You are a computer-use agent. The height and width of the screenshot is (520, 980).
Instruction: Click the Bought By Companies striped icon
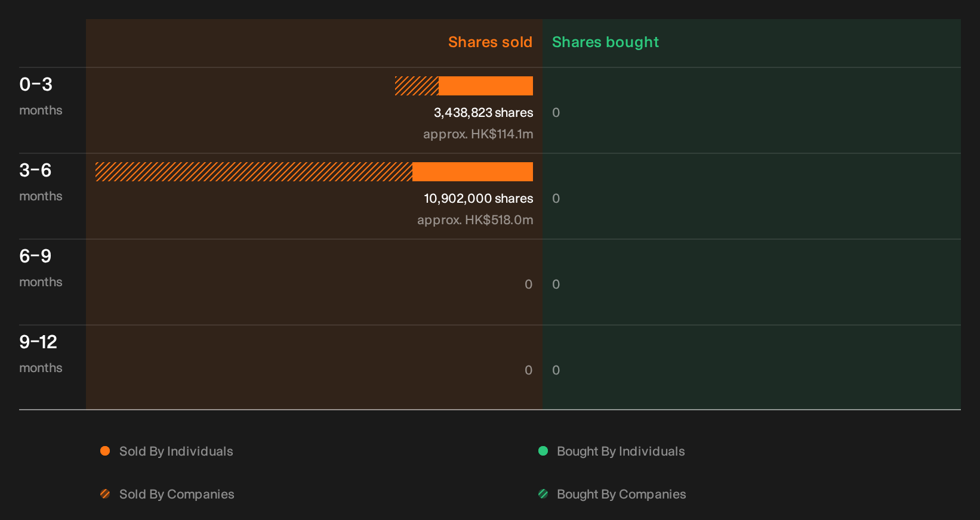point(543,494)
